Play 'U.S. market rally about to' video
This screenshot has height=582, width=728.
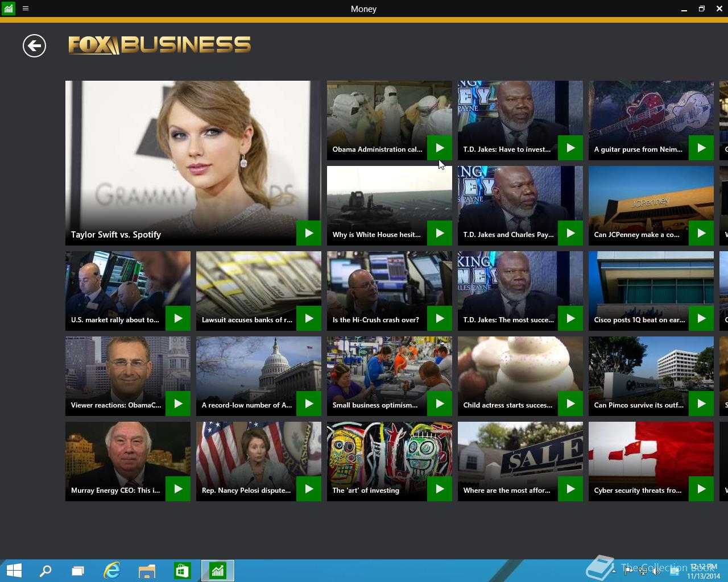click(178, 318)
